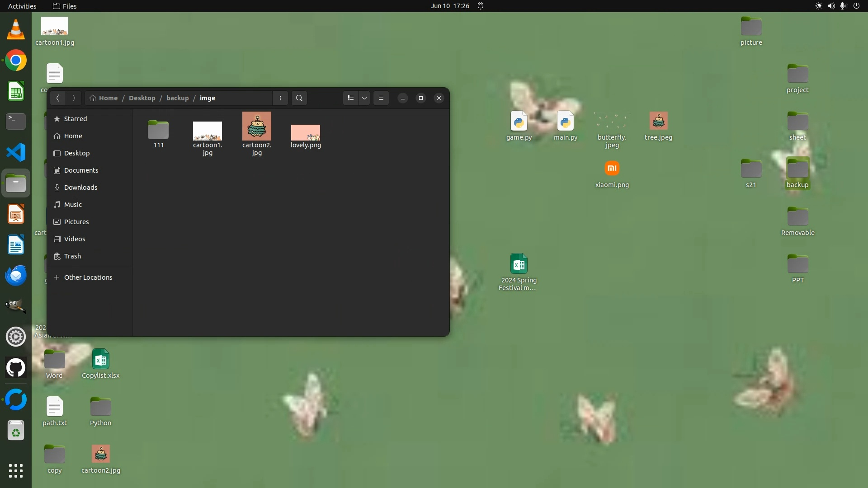Expand Other Locations in the sidebar
This screenshot has height=488, width=868.
(88, 277)
